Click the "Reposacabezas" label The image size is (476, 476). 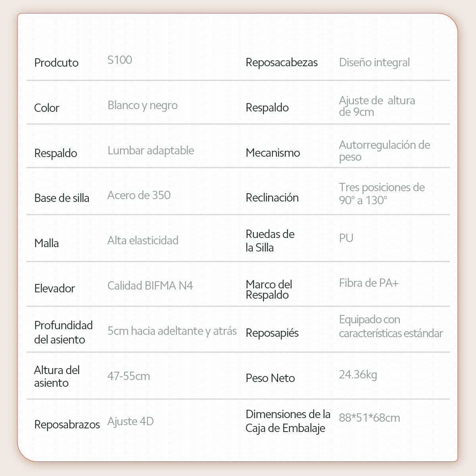pos(282,63)
